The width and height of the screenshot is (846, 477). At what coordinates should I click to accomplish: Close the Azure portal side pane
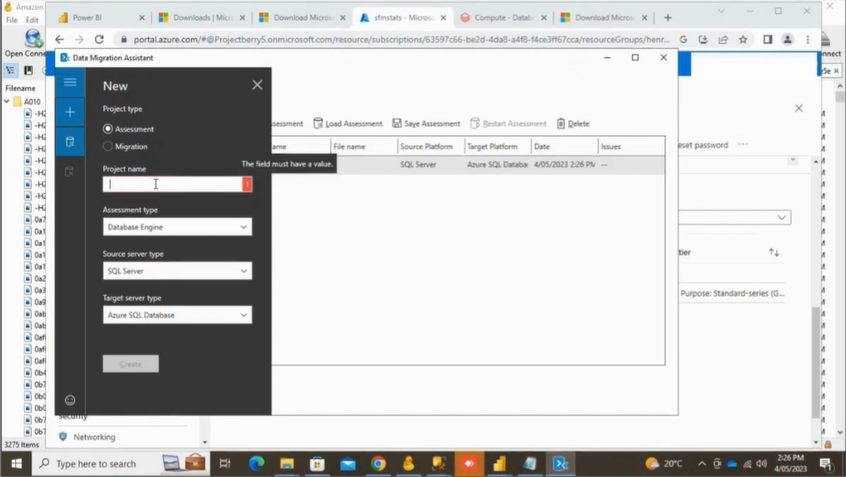coord(799,108)
